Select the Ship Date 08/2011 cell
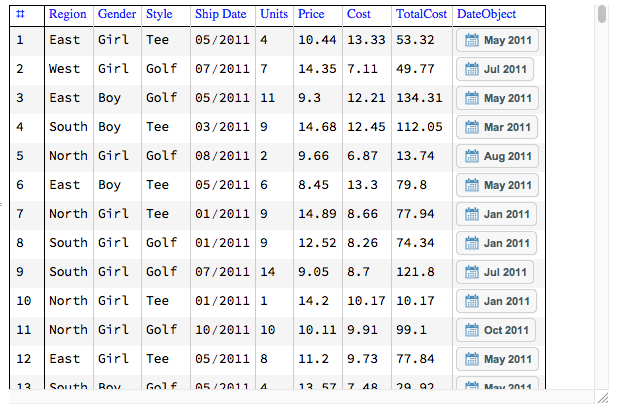Screen dimensions: 617x411 tap(222, 156)
